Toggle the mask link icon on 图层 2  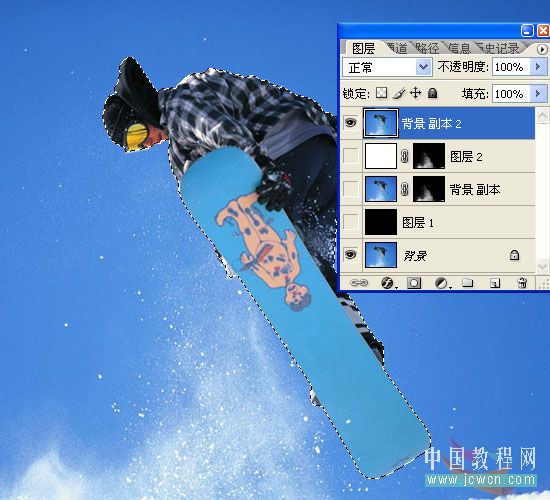point(405,156)
